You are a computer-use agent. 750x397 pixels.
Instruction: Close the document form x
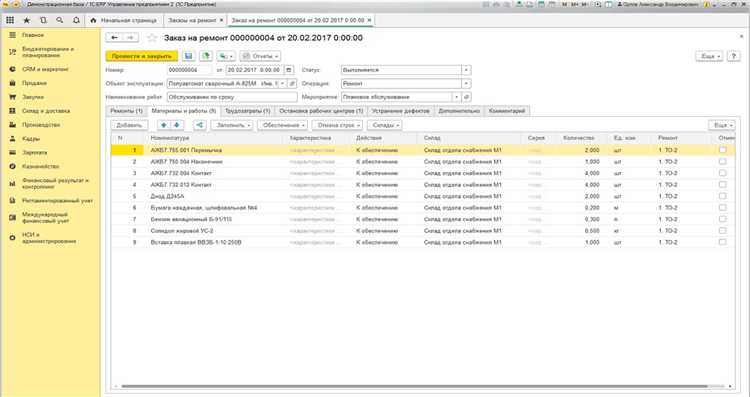pos(742,36)
